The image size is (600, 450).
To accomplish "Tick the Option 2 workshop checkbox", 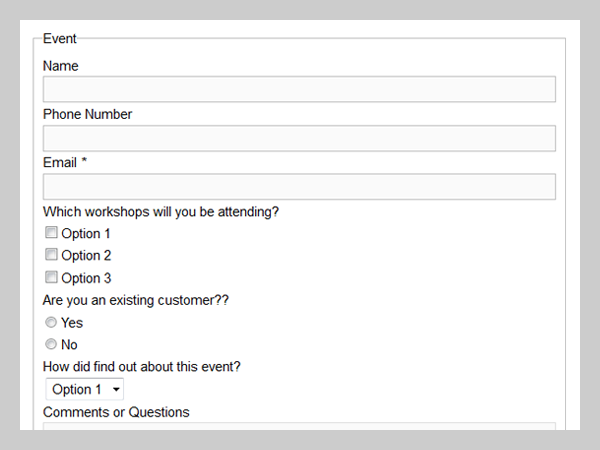I will pos(51,254).
